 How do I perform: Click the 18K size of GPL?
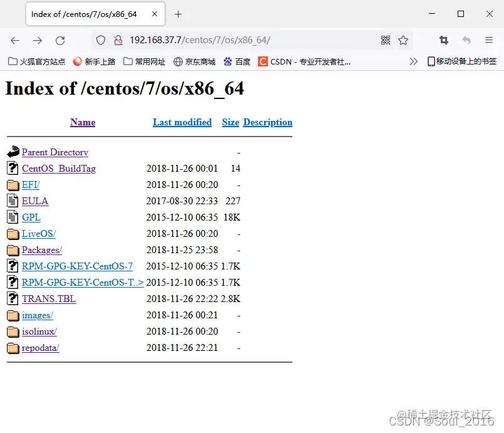click(232, 217)
